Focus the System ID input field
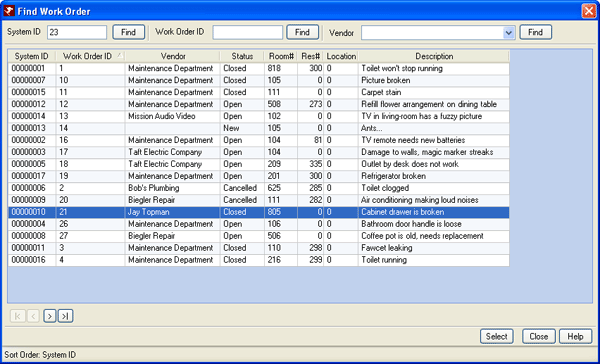Screen dimensions: 600x364 pyautogui.click(x=77, y=33)
